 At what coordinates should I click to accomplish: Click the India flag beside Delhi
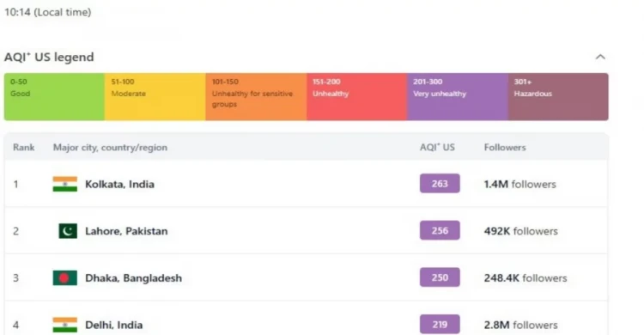[65, 325]
